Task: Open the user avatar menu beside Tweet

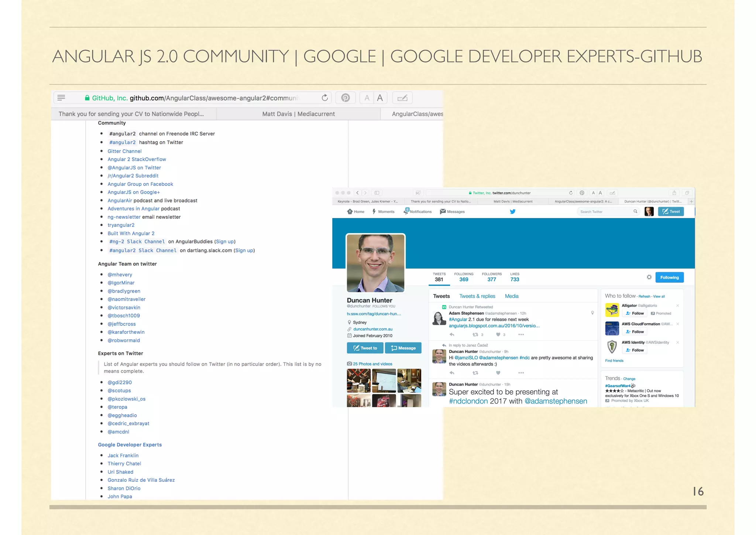Action: 649,212
